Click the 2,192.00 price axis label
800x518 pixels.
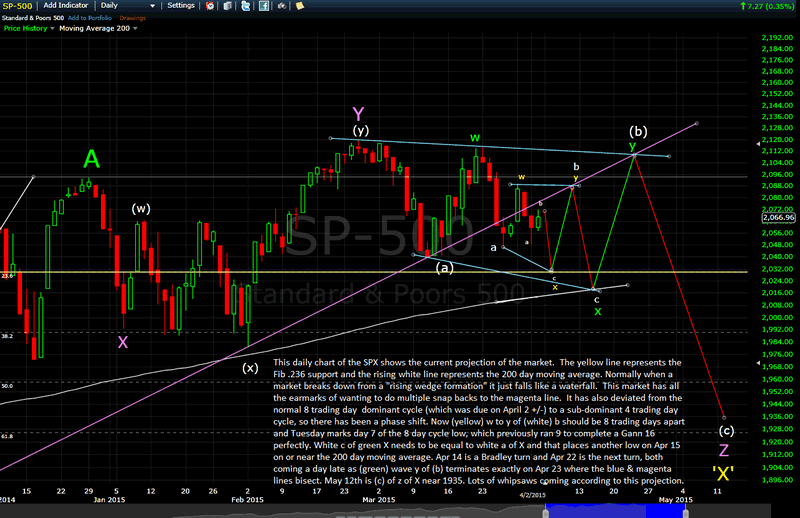coord(777,37)
